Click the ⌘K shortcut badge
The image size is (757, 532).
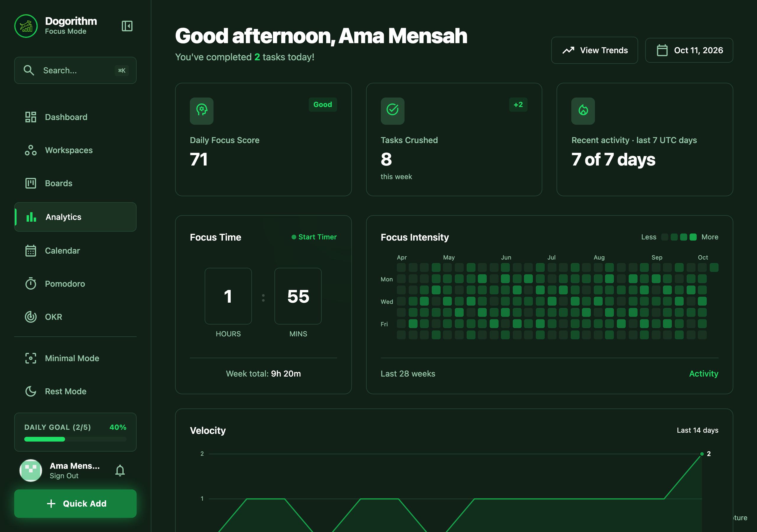pos(122,70)
